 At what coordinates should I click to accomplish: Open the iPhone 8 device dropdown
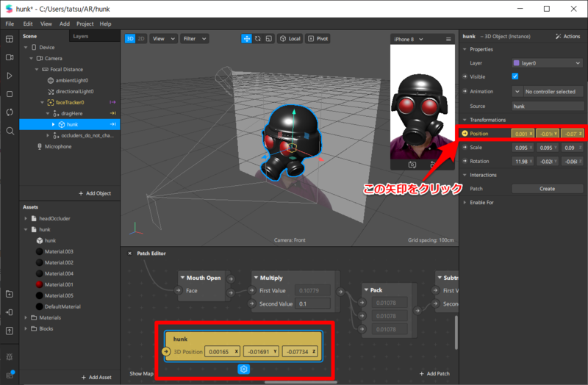click(409, 39)
